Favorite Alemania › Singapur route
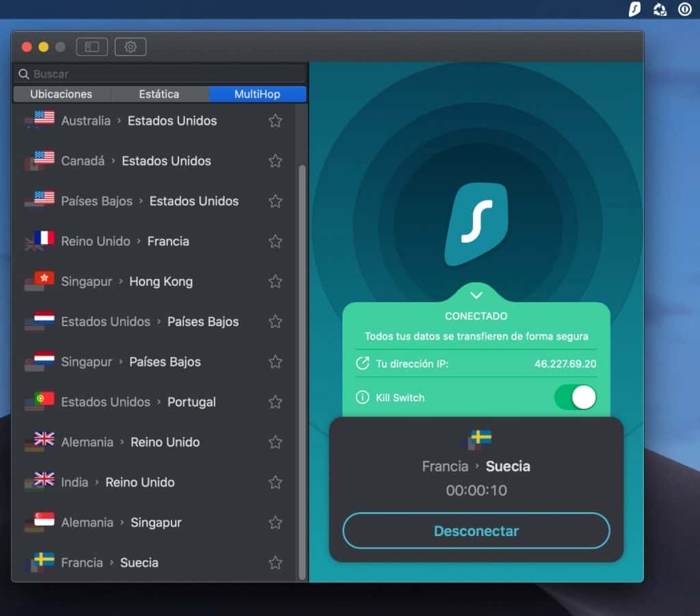The image size is (700, 616). [x=275, y=522]
